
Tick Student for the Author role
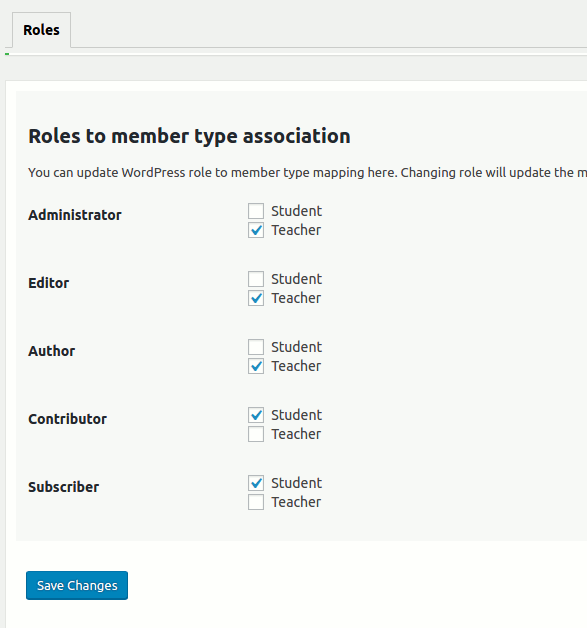(x=256, y=347)
